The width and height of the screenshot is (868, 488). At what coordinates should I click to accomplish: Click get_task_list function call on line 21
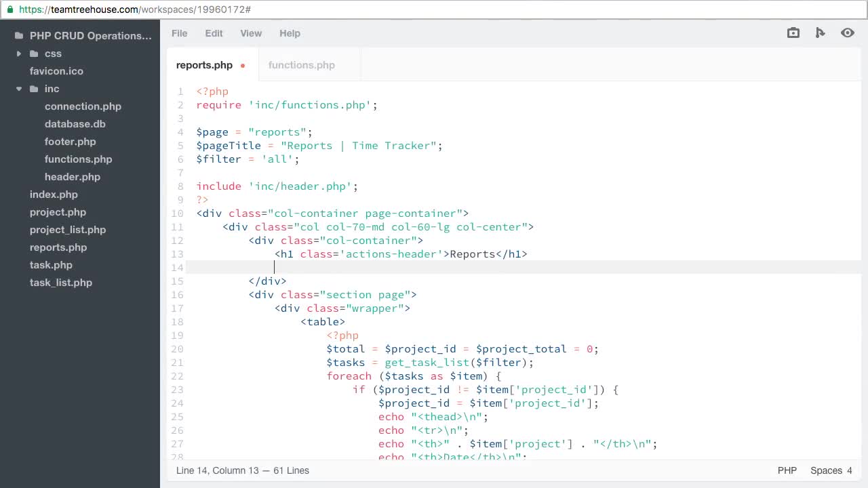[427, 363]
